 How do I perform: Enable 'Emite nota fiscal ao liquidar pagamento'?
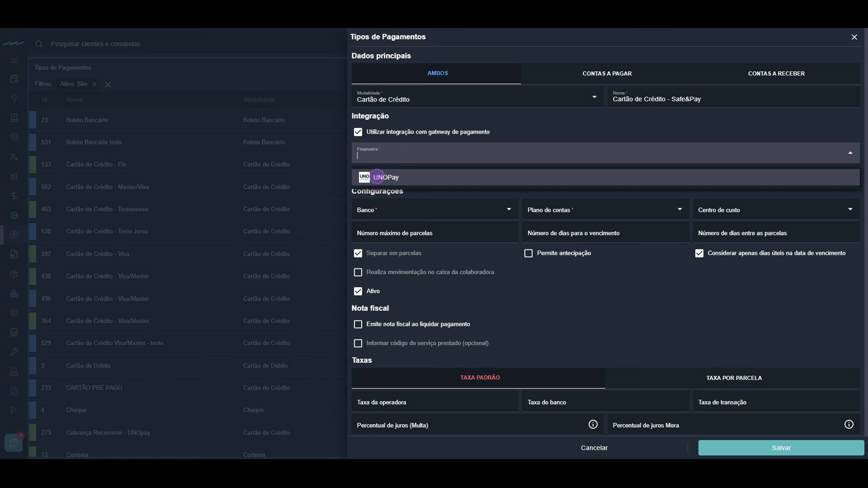(x=358, y=324)
